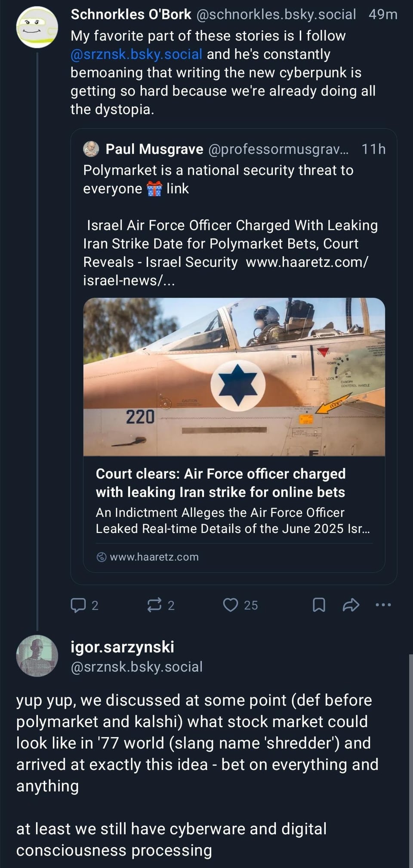The image size is (413, 868).
Task: Open the 'Court clears' article headline
Action: point(220,483)
